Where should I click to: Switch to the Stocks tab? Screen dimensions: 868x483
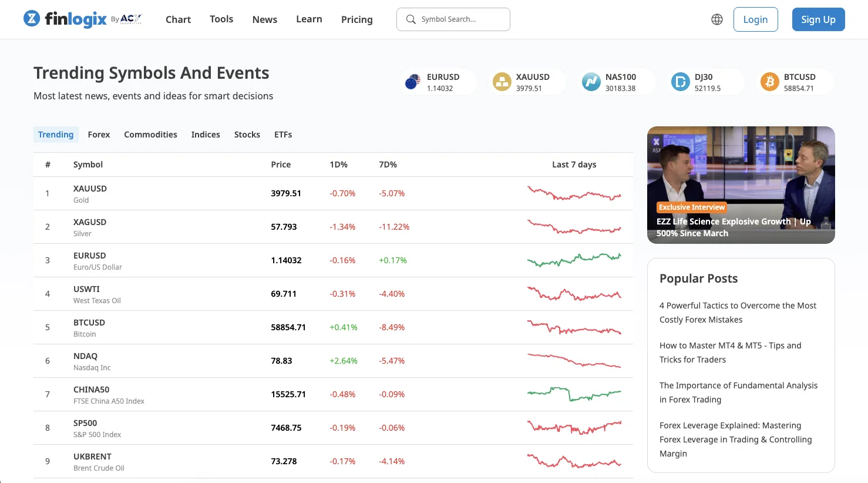coord(247,135)
